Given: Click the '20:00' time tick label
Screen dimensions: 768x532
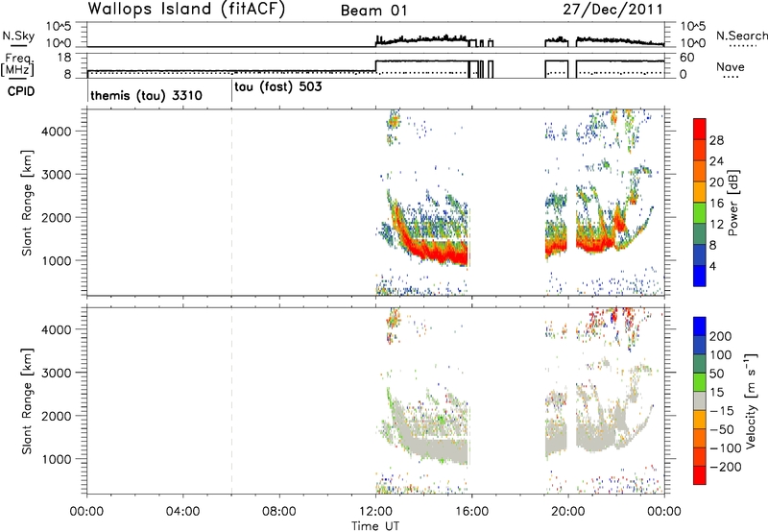Looking at the screenshot, I should pos(568,512).
